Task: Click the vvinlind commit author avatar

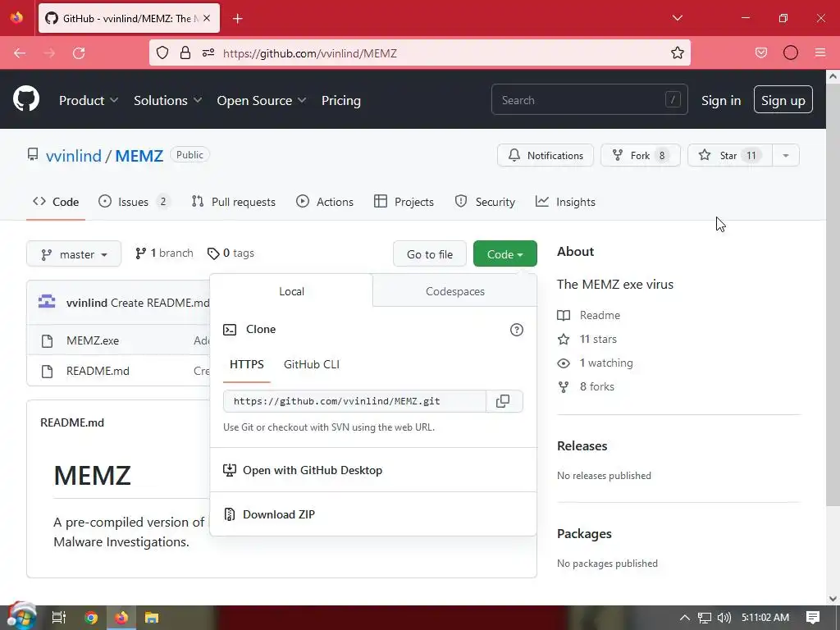Action: pos(47,302)
